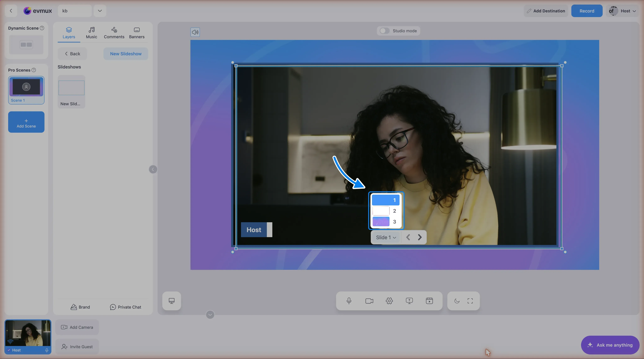Open Private Chat
The width and height of the screenshot is (644, 359).
pos(125,307)
